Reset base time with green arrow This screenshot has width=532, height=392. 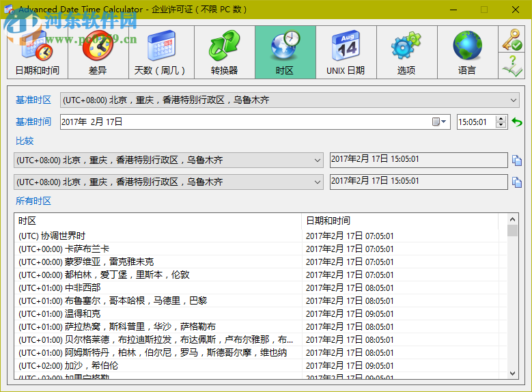(517, 122)
